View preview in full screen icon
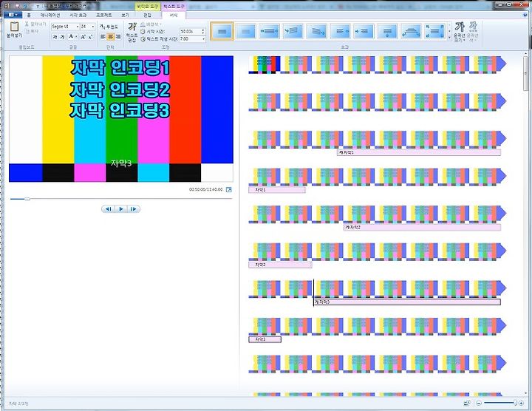 pos(228,190)
